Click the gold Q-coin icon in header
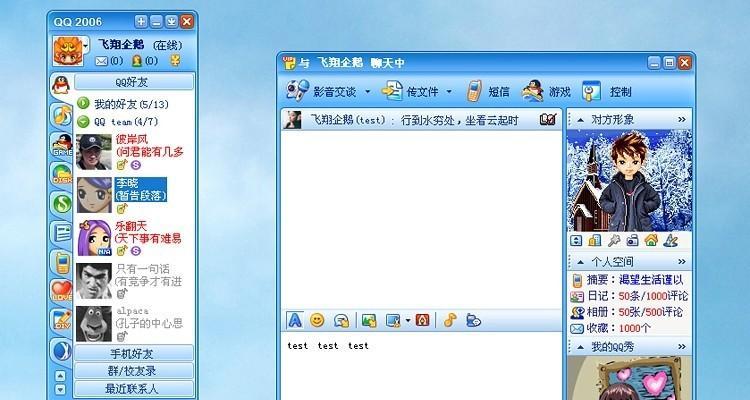Image resolution: width=750 pixels, height=400 pixels. 176,61
